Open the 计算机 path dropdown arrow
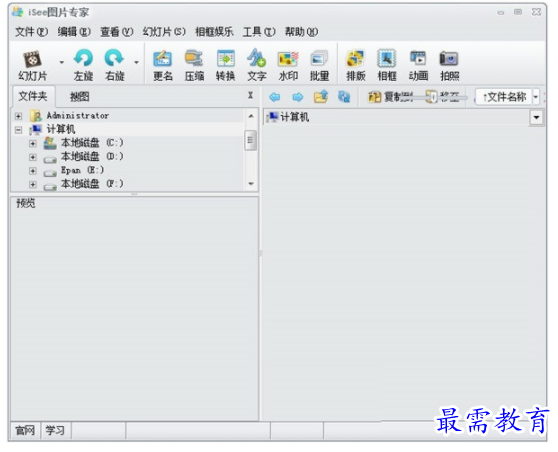Image resolution: width=558 pixels, height=452 pixels. (x=536, y=117)
